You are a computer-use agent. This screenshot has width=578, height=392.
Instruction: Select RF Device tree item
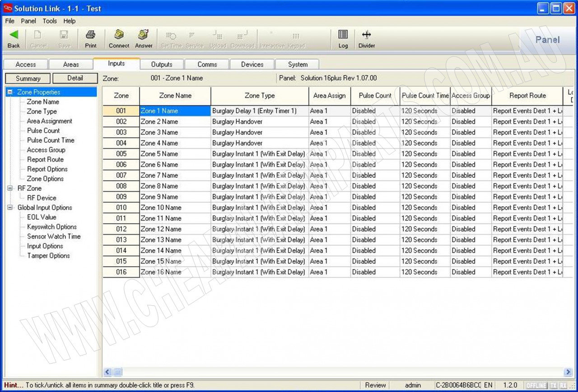42,198
